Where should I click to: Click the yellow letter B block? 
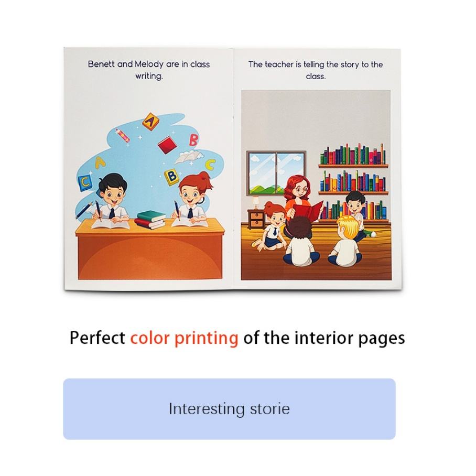click(x=171, y=177)
